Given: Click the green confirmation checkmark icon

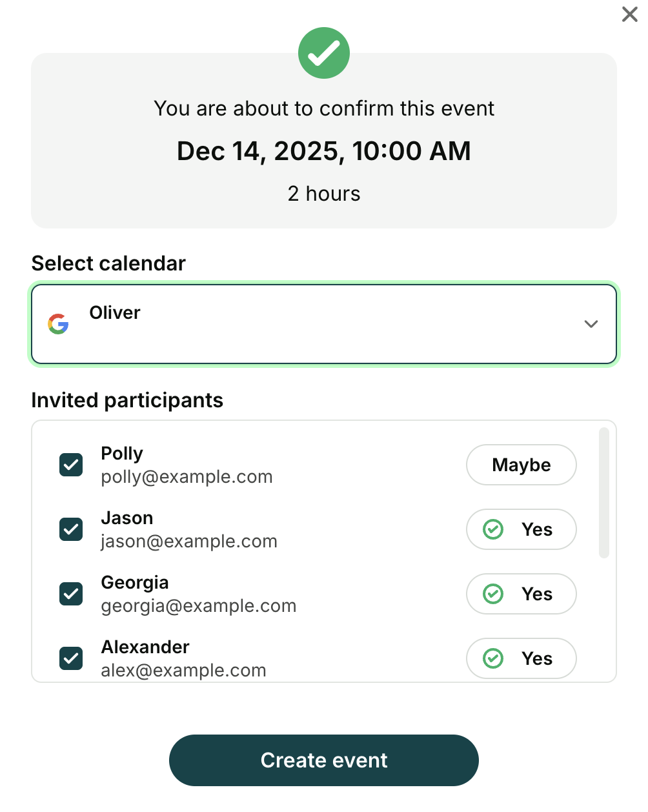Looking at the screenshot, I should (324, 53).
